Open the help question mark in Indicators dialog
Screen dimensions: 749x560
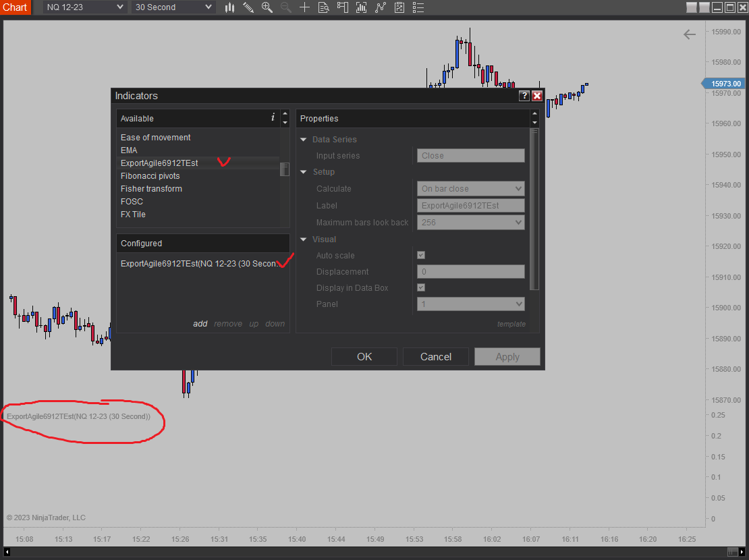[524, 96]
